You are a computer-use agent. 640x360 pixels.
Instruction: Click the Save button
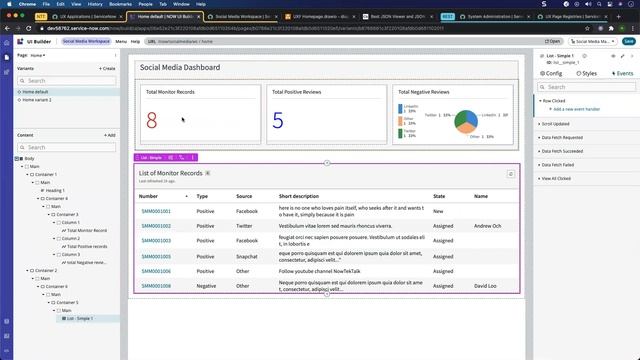(x=629, y=41)
